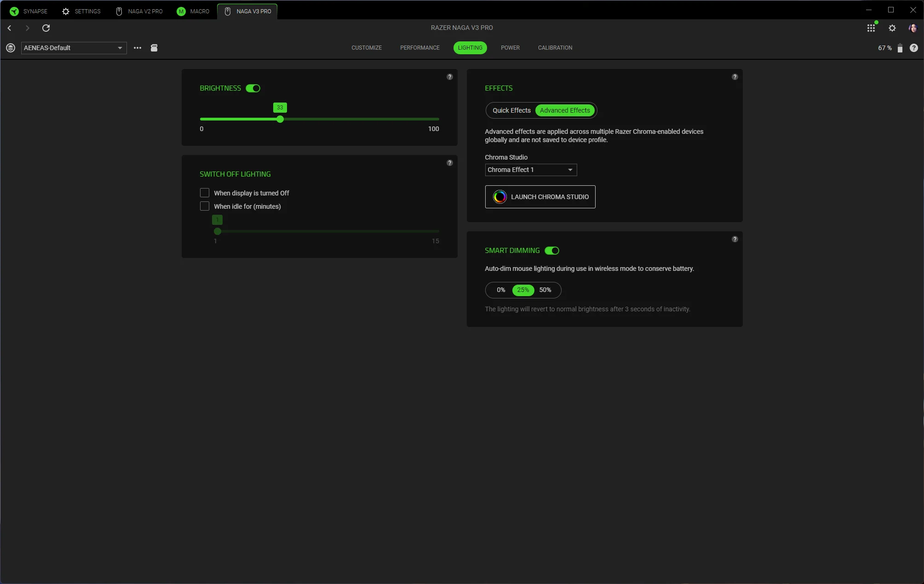924x584 pixels.
Task: Go forward with the right arrow
Action: tap(27, 28)
